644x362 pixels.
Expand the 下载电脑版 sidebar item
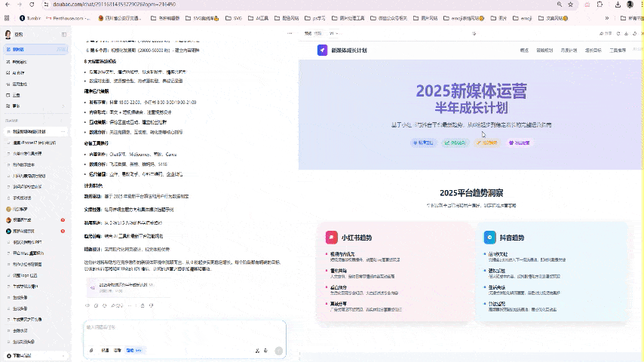coord(35,355)
